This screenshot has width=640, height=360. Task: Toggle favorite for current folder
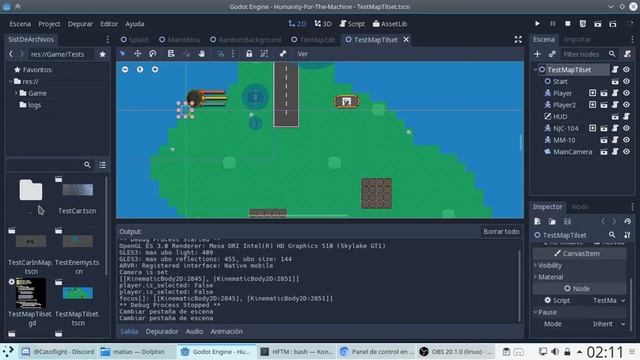click(102, 54)
